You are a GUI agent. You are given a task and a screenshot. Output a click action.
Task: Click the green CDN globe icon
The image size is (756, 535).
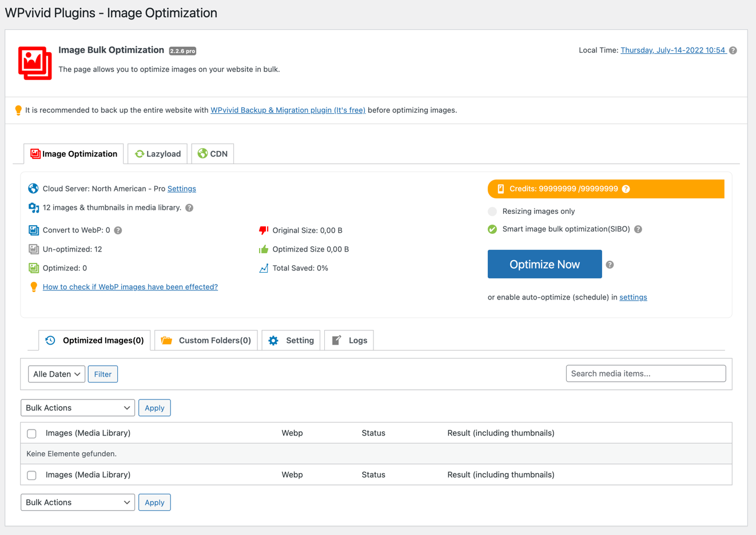click(x=202, y=153)
